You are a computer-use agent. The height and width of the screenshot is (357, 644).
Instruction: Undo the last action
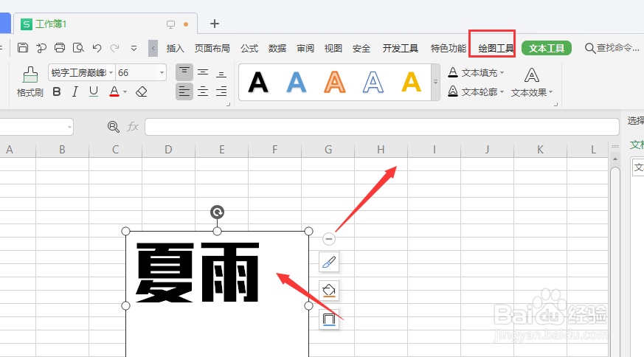click(97, 48)
